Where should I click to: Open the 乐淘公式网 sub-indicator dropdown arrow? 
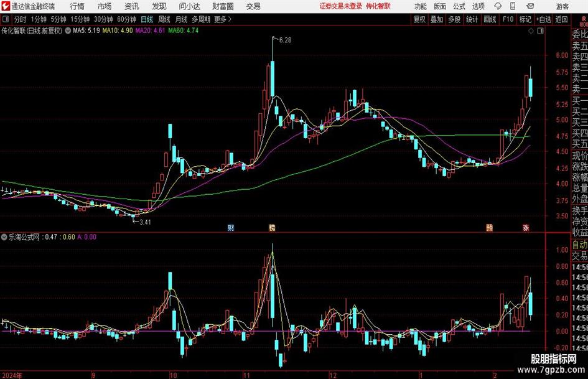click(x=4, y=237)
